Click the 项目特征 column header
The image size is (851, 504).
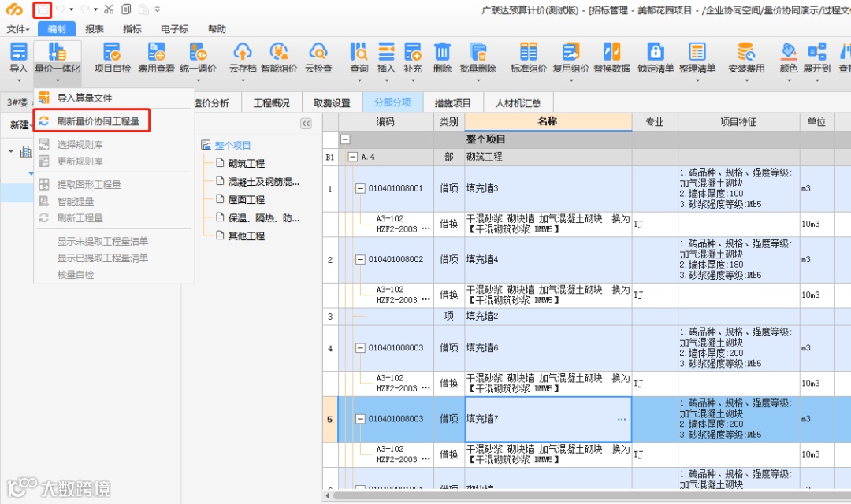(738, 122)
